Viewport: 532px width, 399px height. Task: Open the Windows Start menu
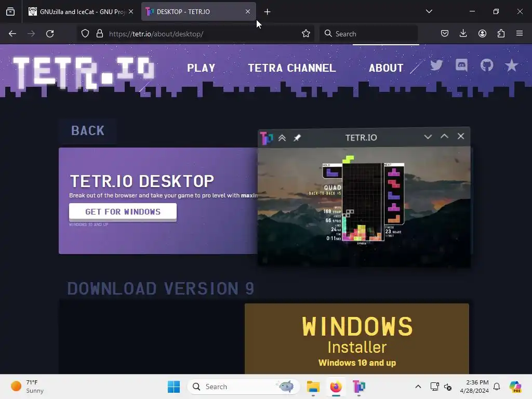tap(174, 387)
